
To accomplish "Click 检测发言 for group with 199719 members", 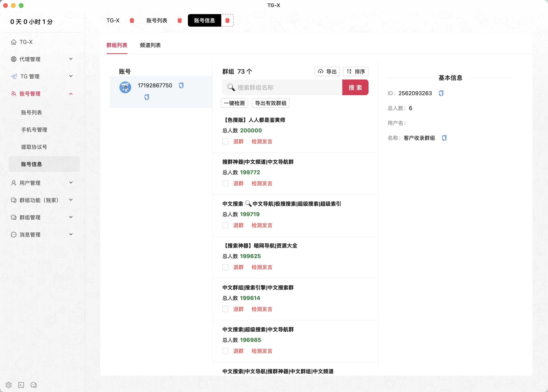I will 262,225.
